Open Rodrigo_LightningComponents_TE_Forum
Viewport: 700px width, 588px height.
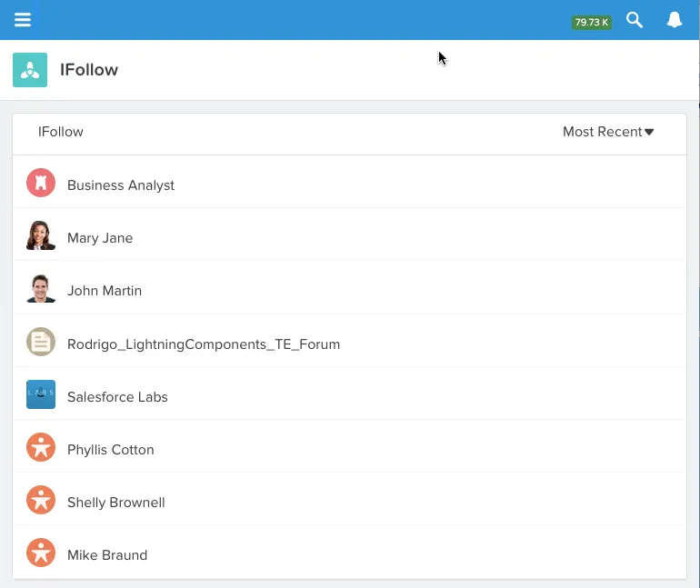(204, 344)
